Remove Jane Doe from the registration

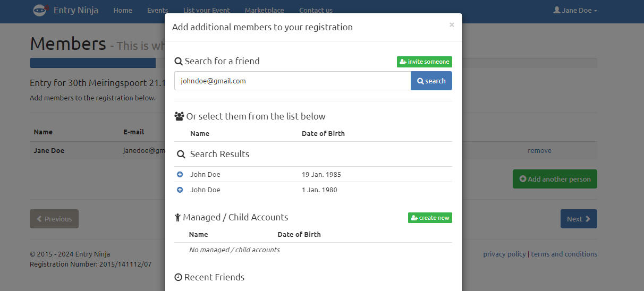tap(539, 150)
